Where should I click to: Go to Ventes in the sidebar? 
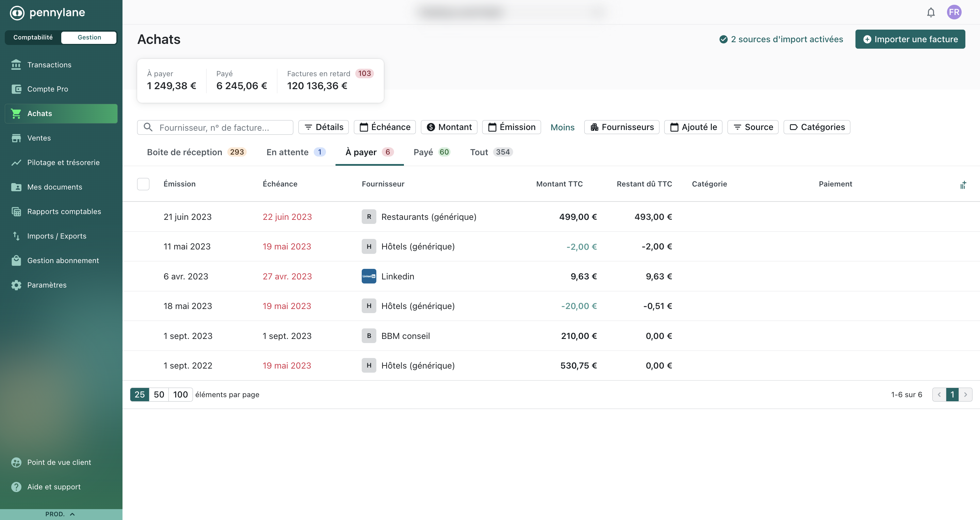click(x=61, y=138)
